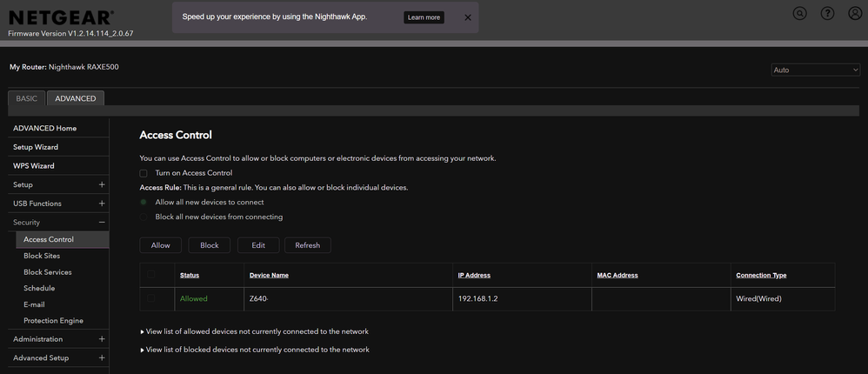
Task: Open the help question mark icon
Action: coord(827,14)
